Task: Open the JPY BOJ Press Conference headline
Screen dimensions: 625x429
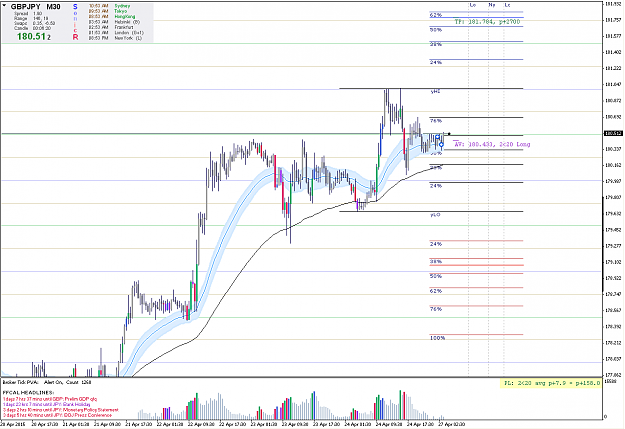Action: pyautogui.click(x=57, y=415)
